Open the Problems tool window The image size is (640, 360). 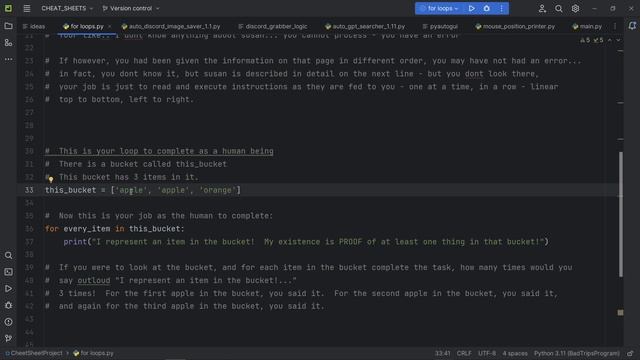8,322
